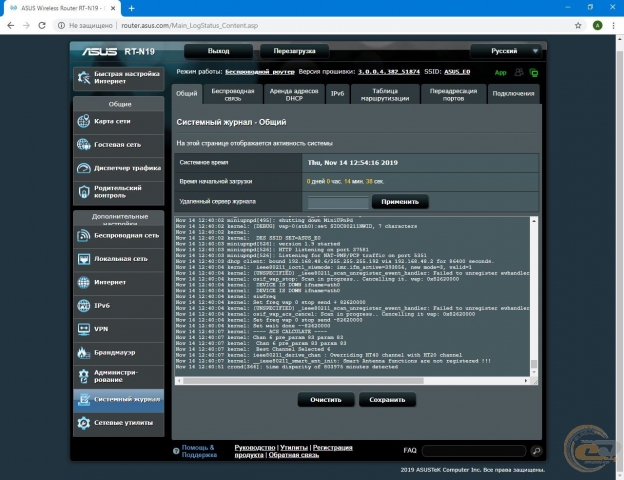
Task: Open Traffic Manager (Диспетчер трафика)
Action: coord(119,168)
